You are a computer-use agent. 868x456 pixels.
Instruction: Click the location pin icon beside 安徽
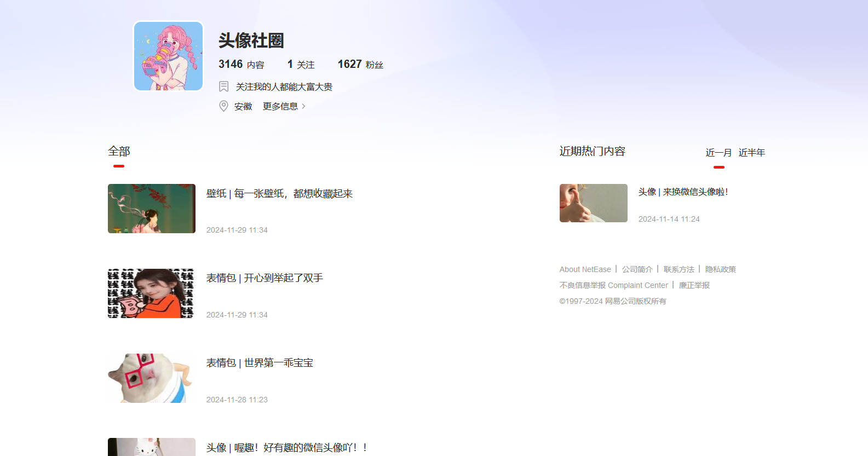pos(223,106)
